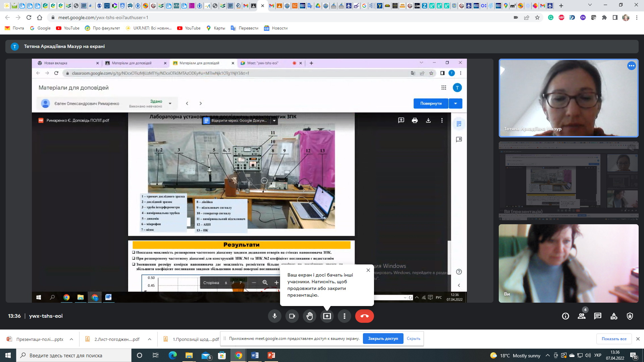Screen dimensions: 644x362
Task: Mute the microphone in Meet
Action: (x=274, y=316)
